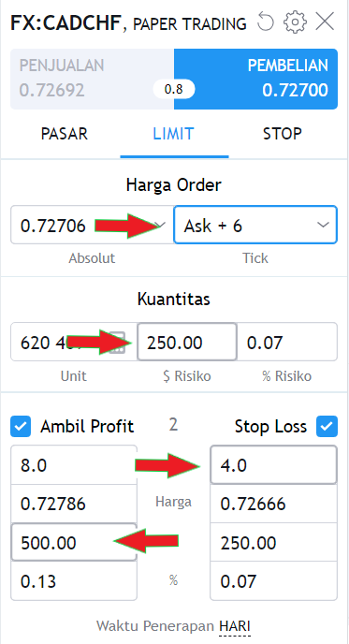This screenshot has width=349, height=644.
Task: Open the absolute price 0.72706 dropdown arrow
Action: (161, 225)
